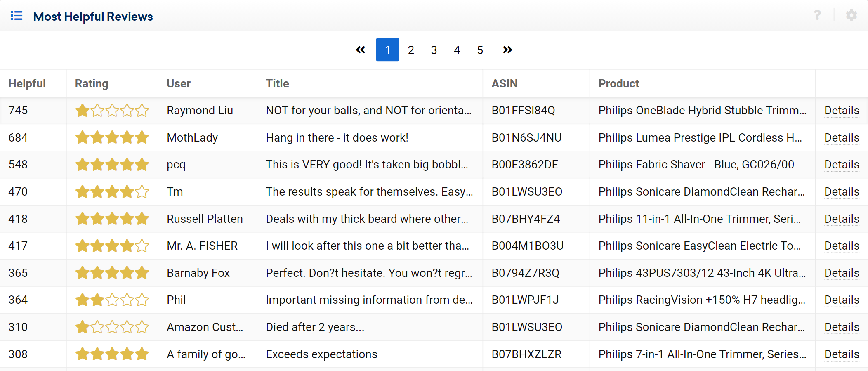
Task: Open the settings gear icon
Action: click(x=851, y=15)
